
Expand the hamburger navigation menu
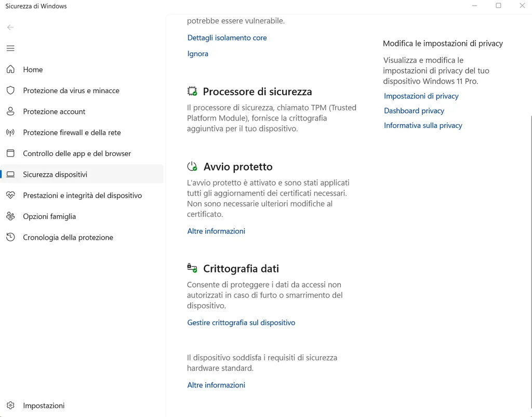[x=10, y=48]
